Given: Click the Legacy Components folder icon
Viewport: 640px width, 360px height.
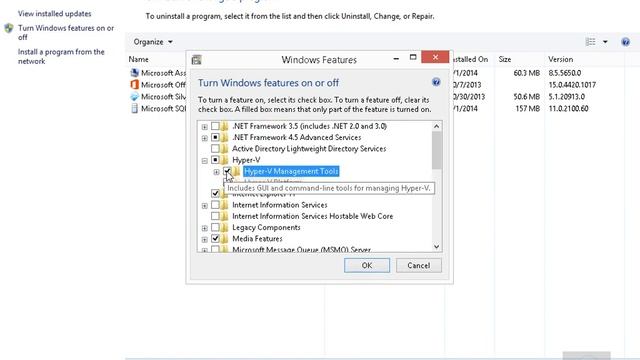Looking at the screenshot, I should point(224,228).
